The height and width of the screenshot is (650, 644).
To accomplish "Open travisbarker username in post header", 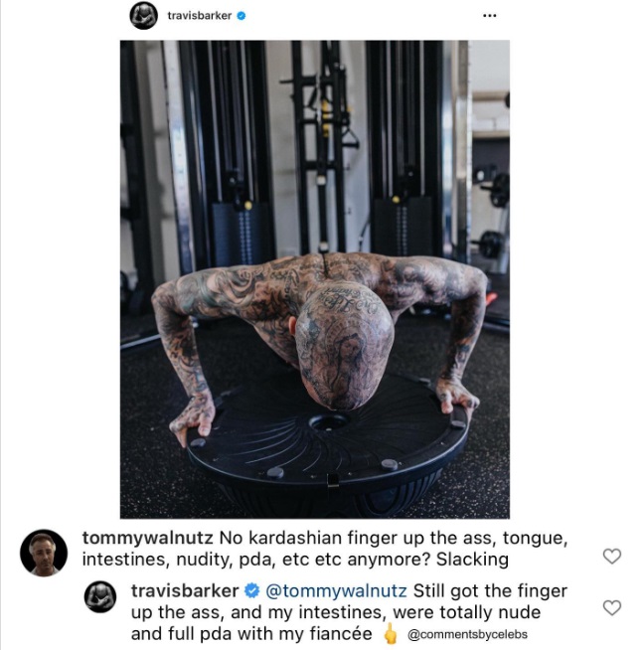I will tap(200, 16).
